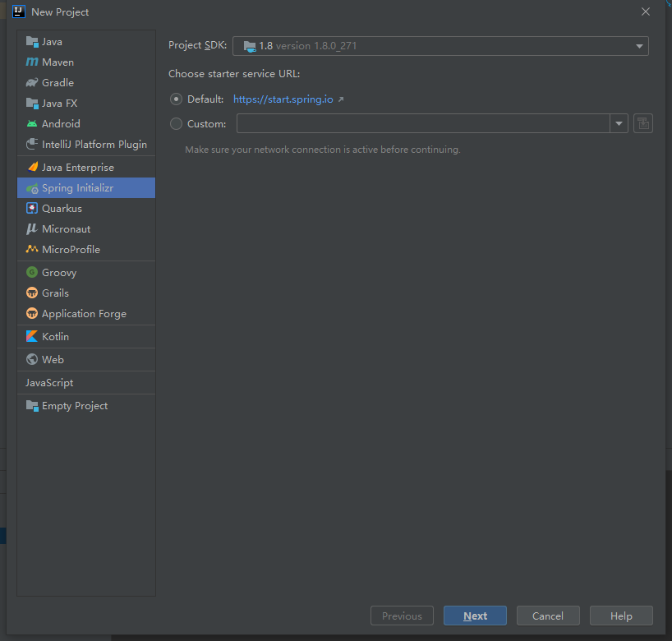The image size is (672, 641).
Task: Choose Java Enterprise in the list
Action: (x=86, y=167)
